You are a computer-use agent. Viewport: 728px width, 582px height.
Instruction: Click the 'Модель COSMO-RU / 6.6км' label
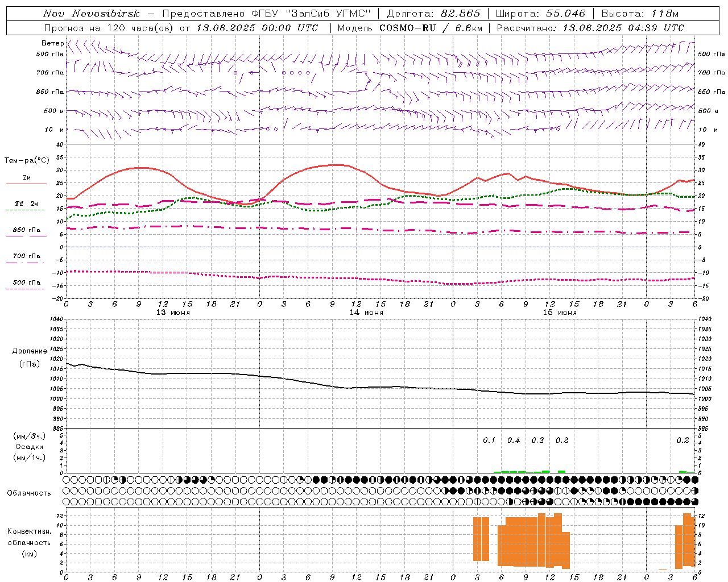tap(410, 28)
